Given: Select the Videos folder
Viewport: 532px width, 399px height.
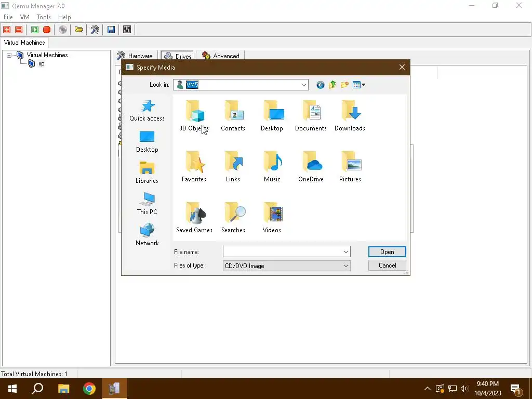Looking at the screenshot, I should coord(272,218).
